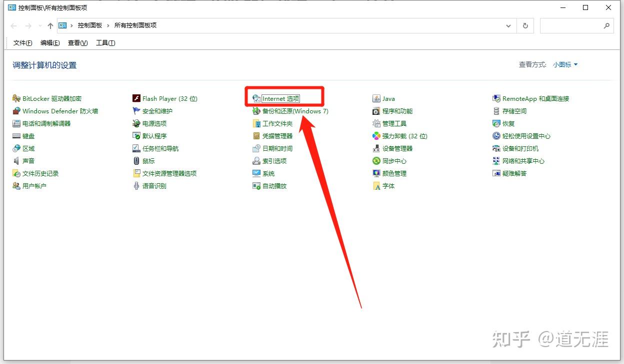Expand the 小图标 view mode dropdown
The width and height of the screenshot is (624, 364).
pyautogui.click(x=565, y=65)
